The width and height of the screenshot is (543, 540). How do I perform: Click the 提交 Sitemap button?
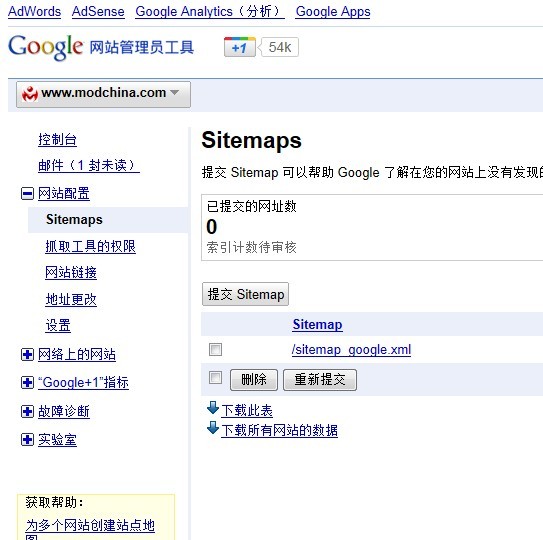245,294
